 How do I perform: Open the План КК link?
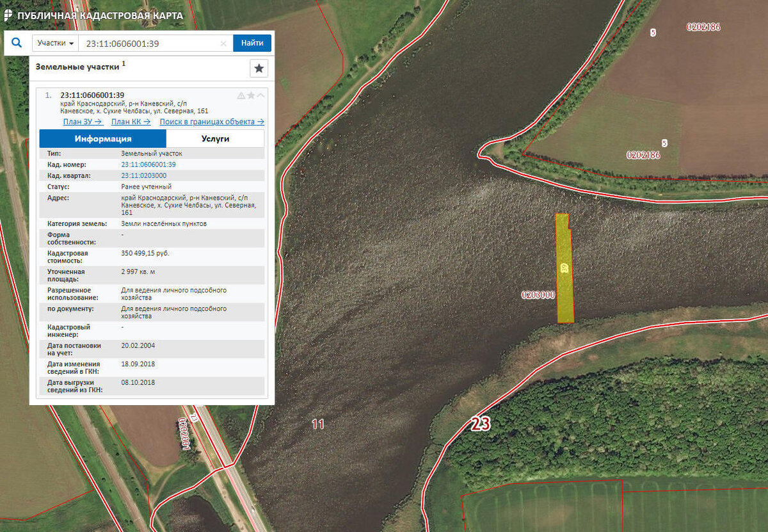(131, 122)
